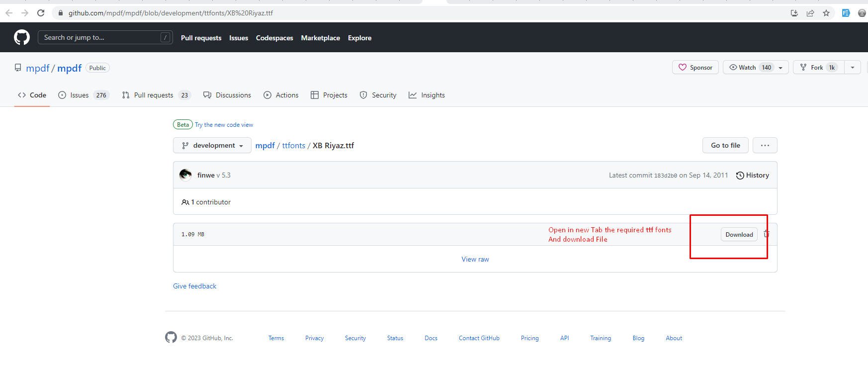Click the commit hash 183d2b0

[666, 176]
